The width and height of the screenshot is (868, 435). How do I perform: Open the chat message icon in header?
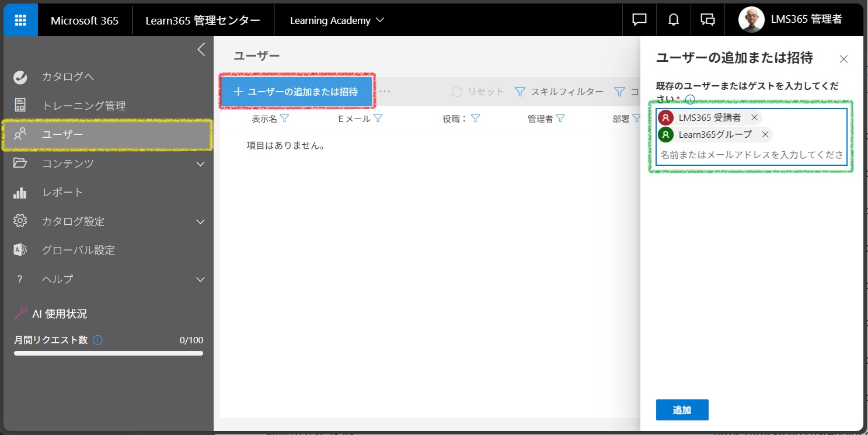[639, 20]
